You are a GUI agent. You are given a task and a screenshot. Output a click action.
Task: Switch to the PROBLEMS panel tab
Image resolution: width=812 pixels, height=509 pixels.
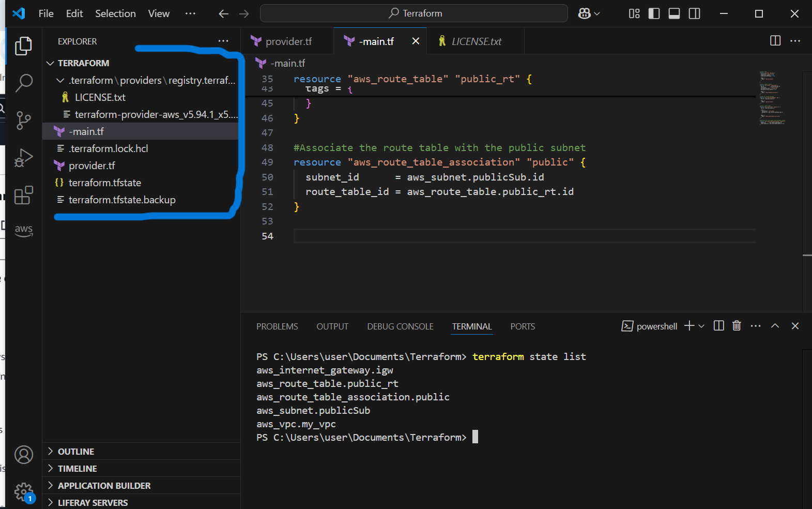[277, 326]
